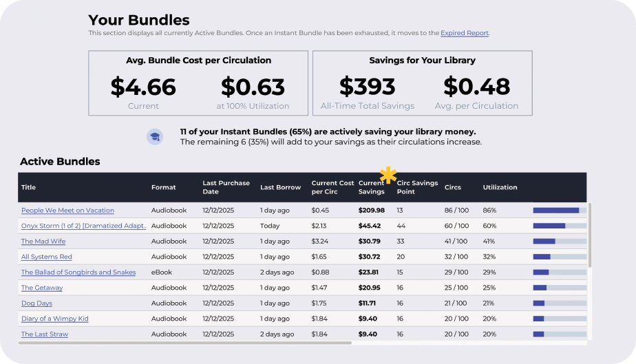636x364 pixels.
Task: Click the Circ Savings Point header
Action: pyautogui.click(x=417, y=187)
